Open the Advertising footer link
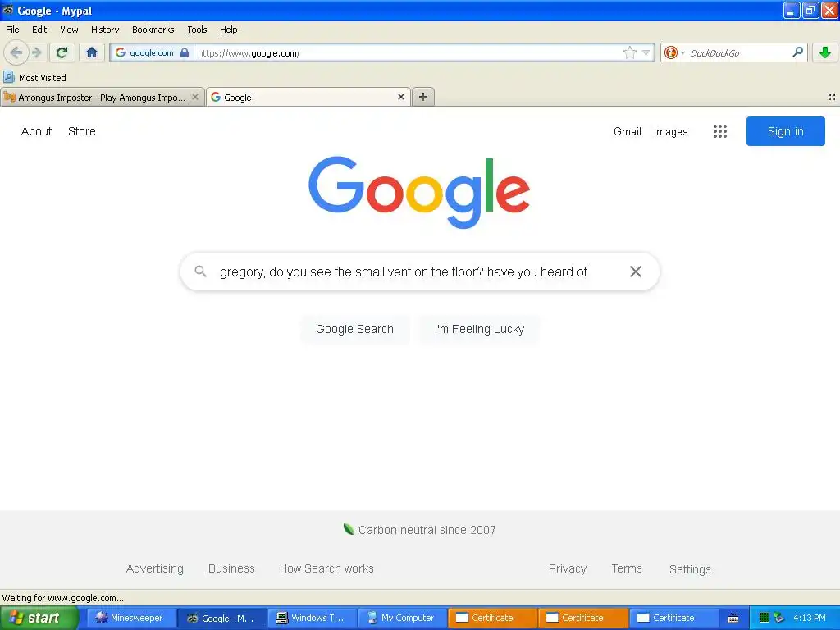Viewport: 840px width, 630px height. (155, 568)
